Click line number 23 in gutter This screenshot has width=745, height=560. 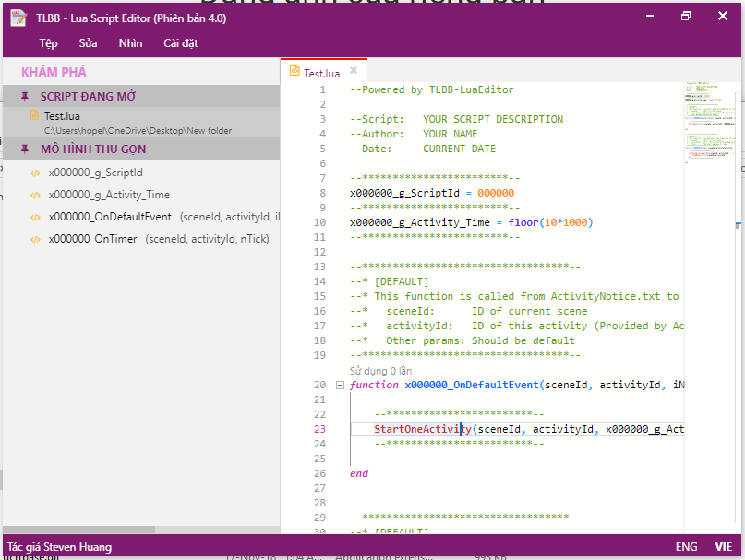(x=319, y=429)
